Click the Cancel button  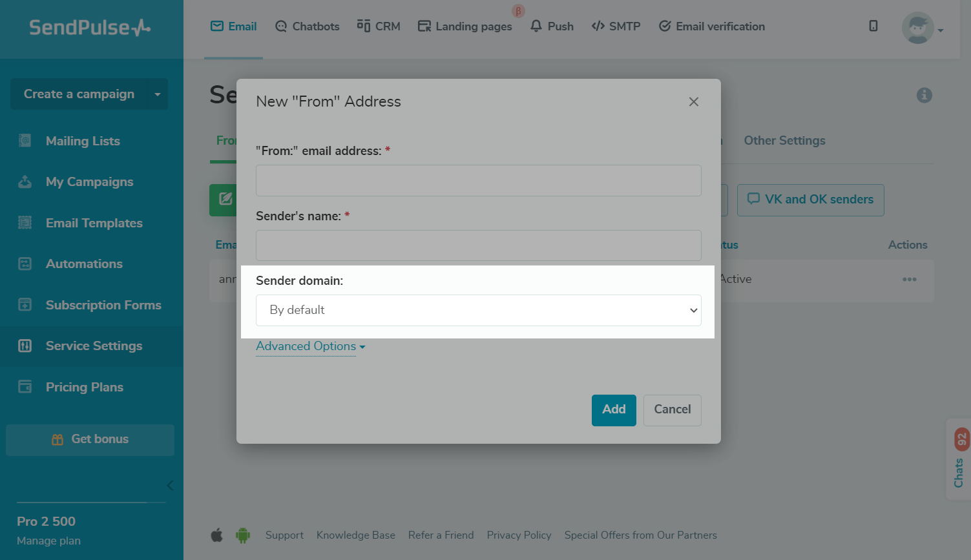[673, 410]
